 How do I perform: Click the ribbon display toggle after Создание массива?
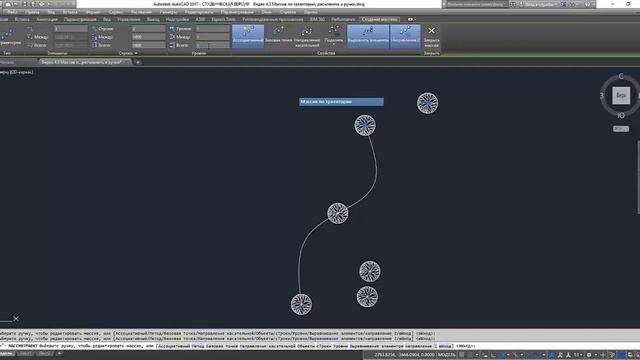click(411, 19)
